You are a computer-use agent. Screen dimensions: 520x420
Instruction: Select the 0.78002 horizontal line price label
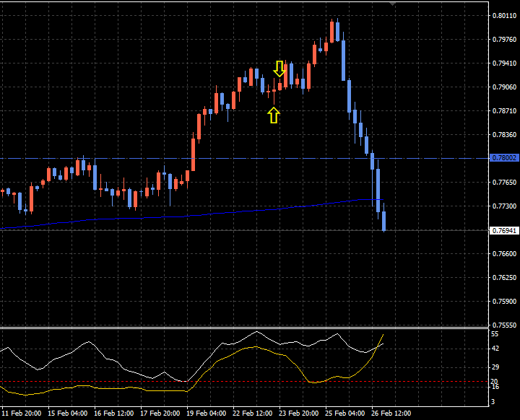tap(504, 158)
